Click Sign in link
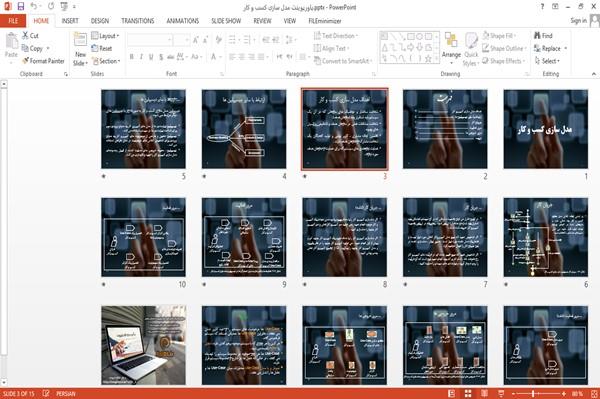The width and height of the screenshot is (600, 399). click(579, 21)
